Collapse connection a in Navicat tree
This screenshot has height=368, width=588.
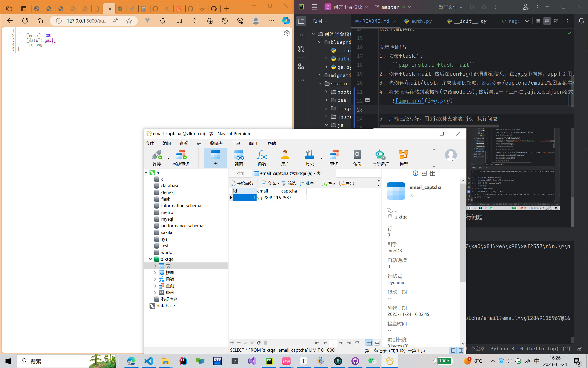coord(146,172)
